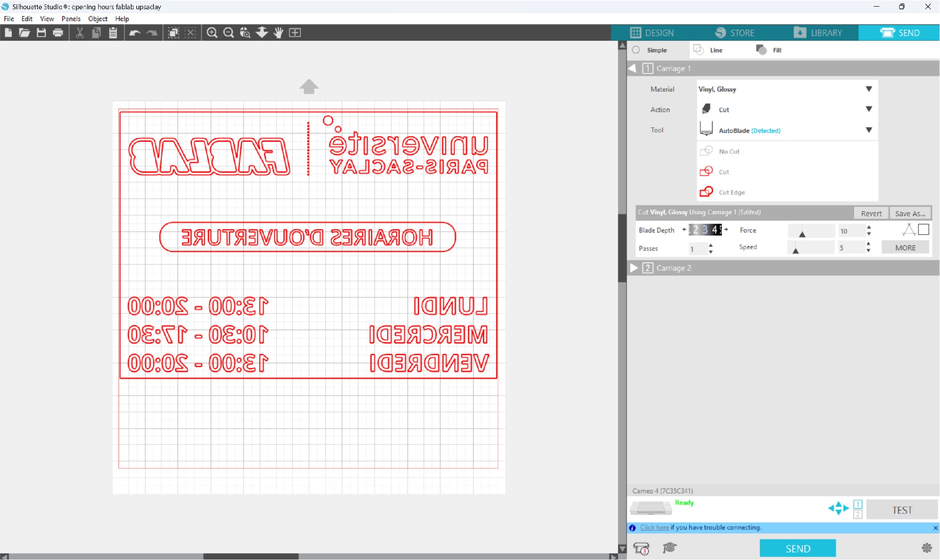Select the Pan hand tool
This screenshot has height=560, width=940.
click(278, 33)
